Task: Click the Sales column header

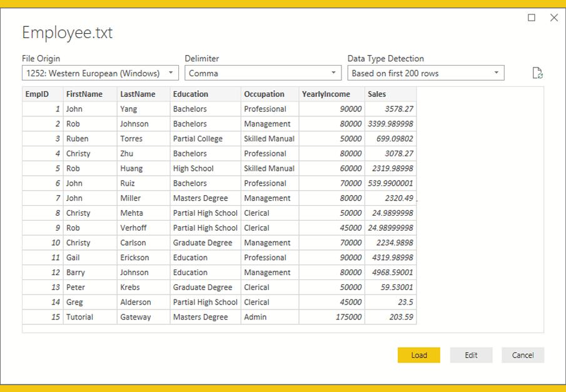Action: [390, 94]
